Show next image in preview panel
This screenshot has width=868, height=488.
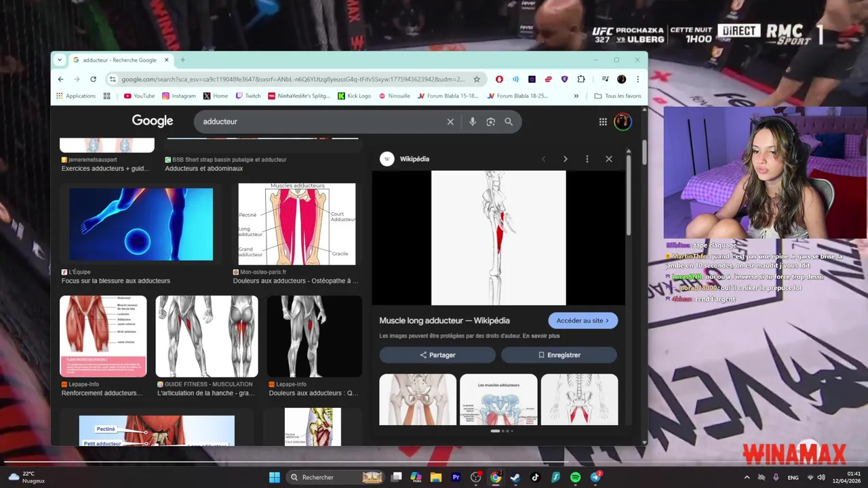coord(566,159)
